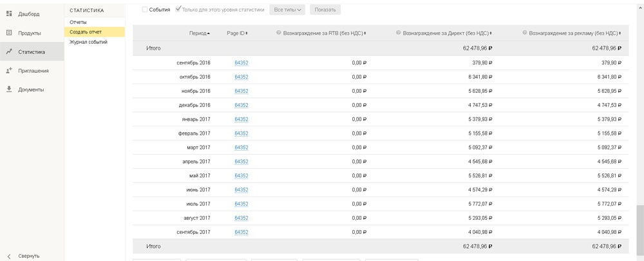Viewport: 644px width, 261px height.
Task: Click info icon next to Вознаграждение за рекламу
Action: tap(524, 33)
